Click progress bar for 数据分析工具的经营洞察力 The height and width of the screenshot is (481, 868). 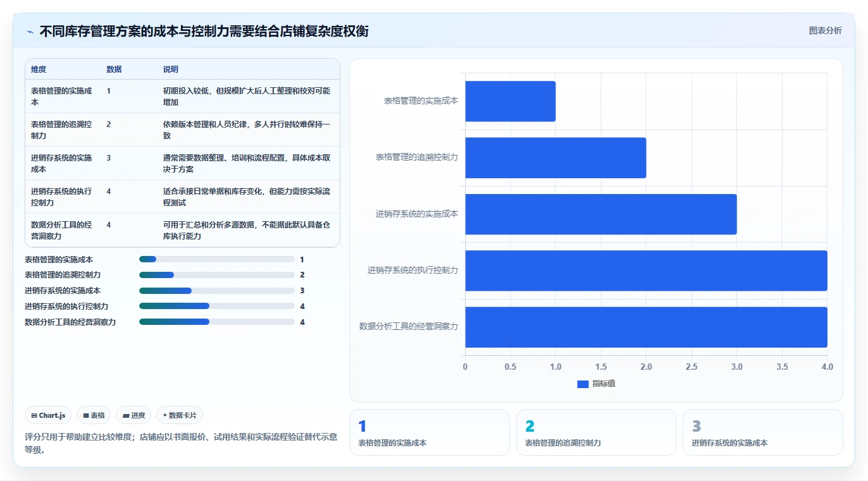click(x=217, y=322)
